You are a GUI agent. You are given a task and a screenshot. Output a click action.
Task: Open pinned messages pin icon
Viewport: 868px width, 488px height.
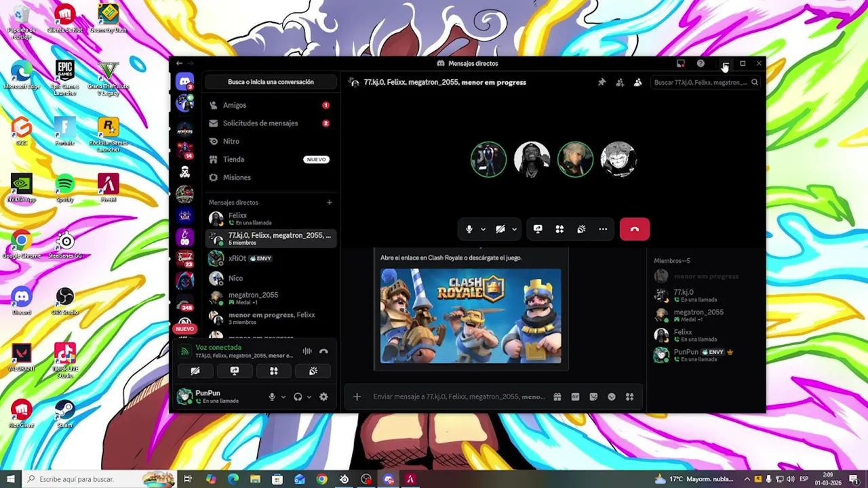point(601,82)
